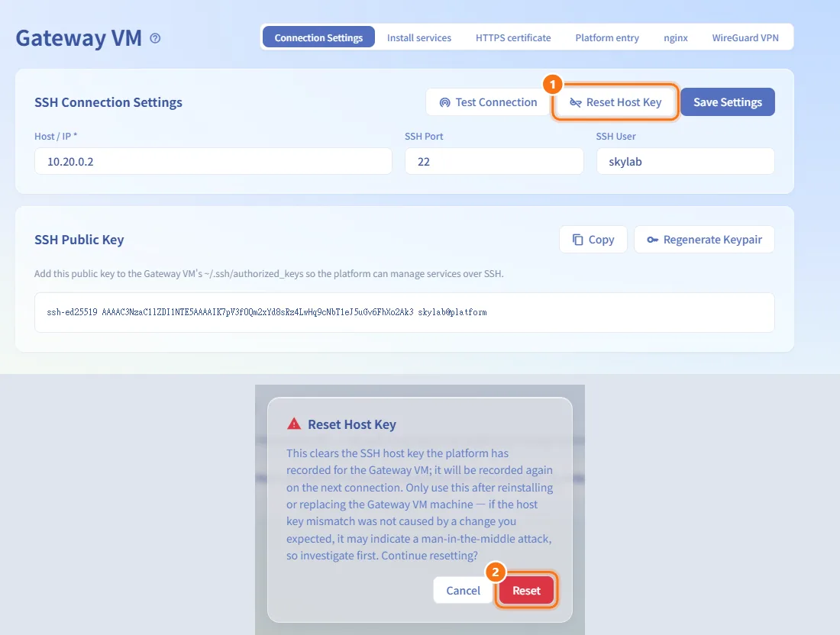Image resolution: width=840 pixels, height=635 pixels.
Task: Click the SSH Port field label
Action: [x=424, y=137]
